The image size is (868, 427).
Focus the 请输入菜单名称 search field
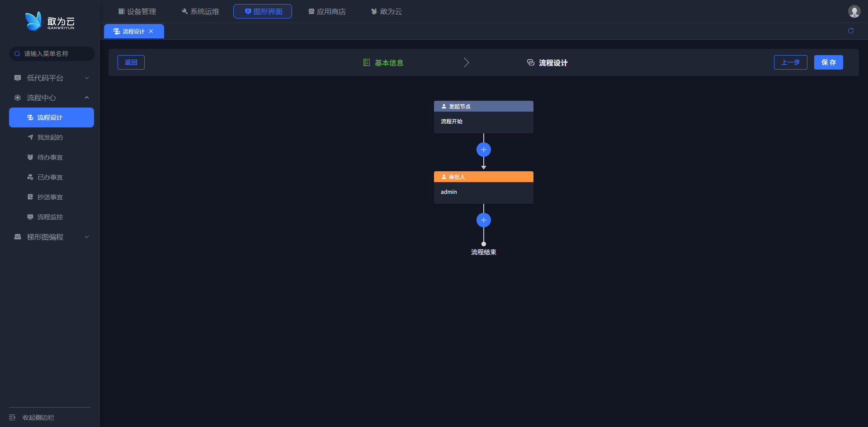coord(52,54)
